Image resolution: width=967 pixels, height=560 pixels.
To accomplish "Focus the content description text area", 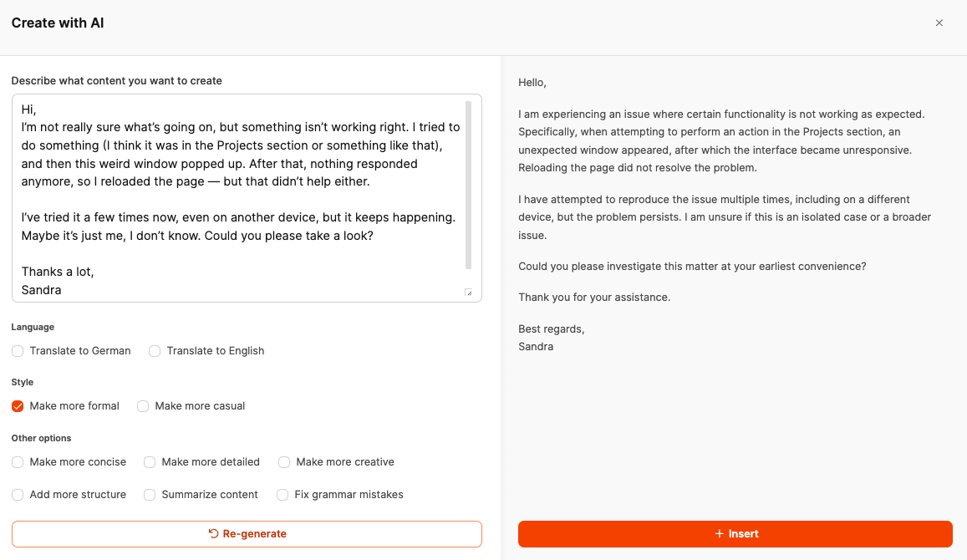I will click(x=238, y=197).
